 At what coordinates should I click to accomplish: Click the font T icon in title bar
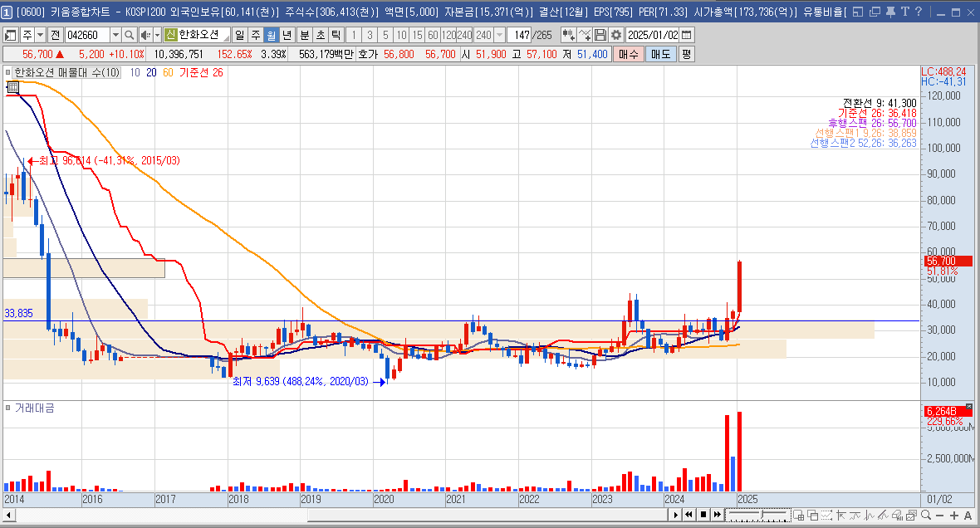(x=905, y=12)
